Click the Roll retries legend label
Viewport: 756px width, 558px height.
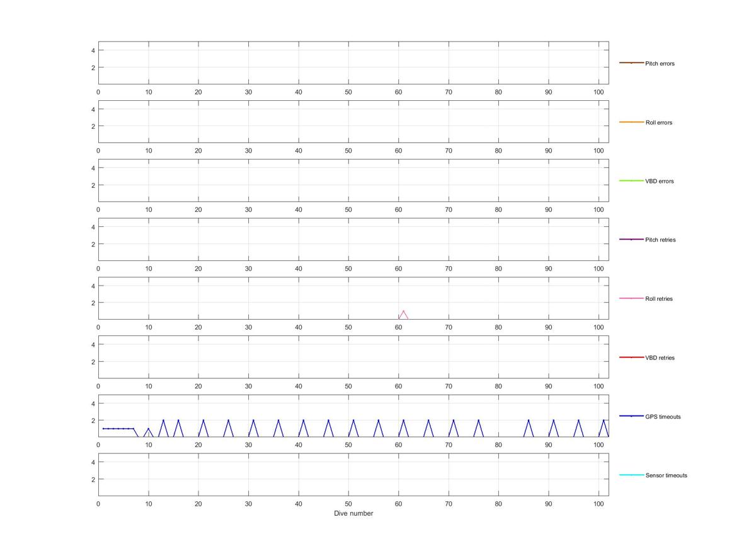659,299
